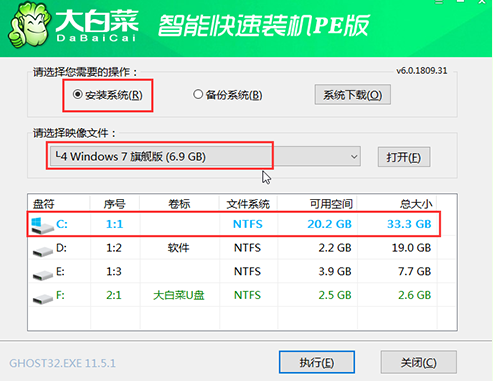
Task: Click the disk icon for F: USB drive
Action: click(x=43, y=298)
